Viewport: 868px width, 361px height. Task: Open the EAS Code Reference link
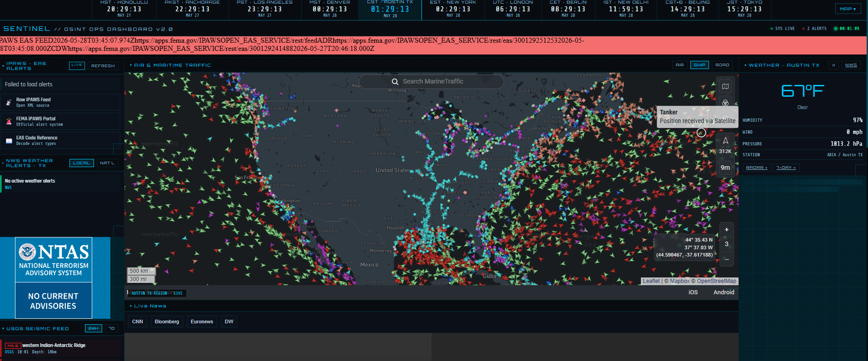point(60,140)
